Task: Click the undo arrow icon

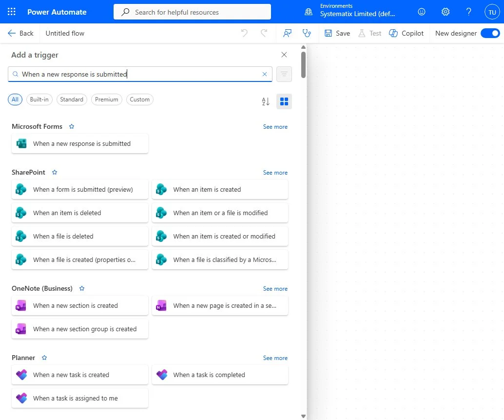Action: tap(244, 33)
